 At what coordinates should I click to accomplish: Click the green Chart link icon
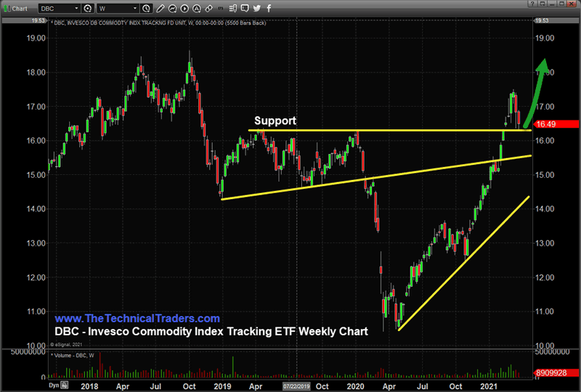7,8
